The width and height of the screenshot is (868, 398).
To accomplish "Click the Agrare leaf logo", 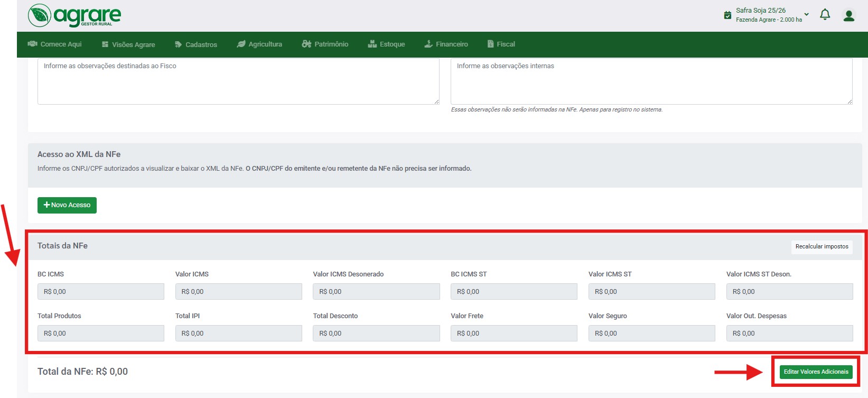I will (40, 15).
